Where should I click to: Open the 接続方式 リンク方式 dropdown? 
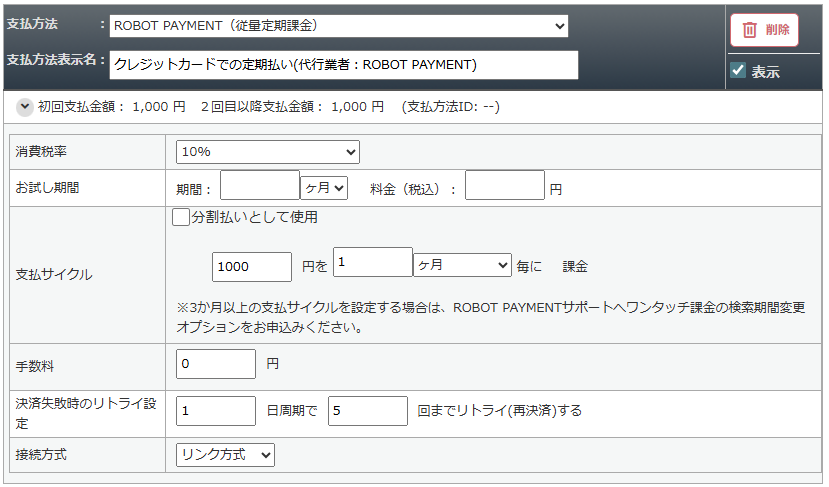coord(225,455)
